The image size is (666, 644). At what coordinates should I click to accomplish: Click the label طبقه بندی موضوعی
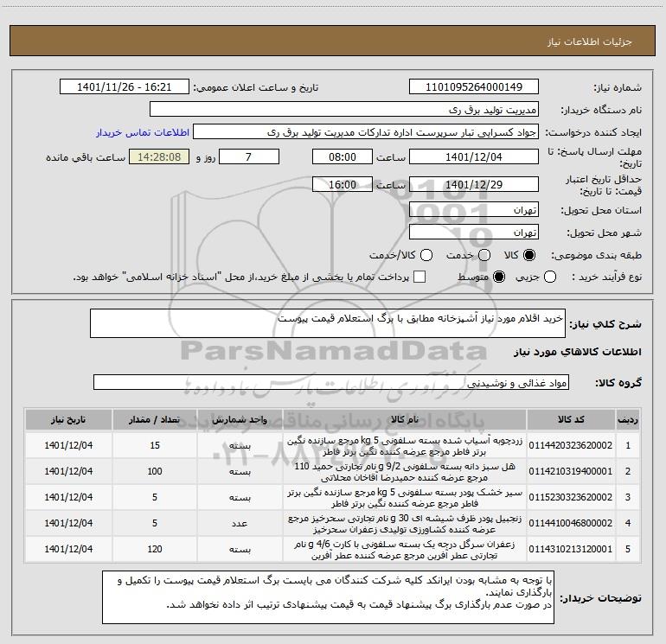(x=596, y=256)
